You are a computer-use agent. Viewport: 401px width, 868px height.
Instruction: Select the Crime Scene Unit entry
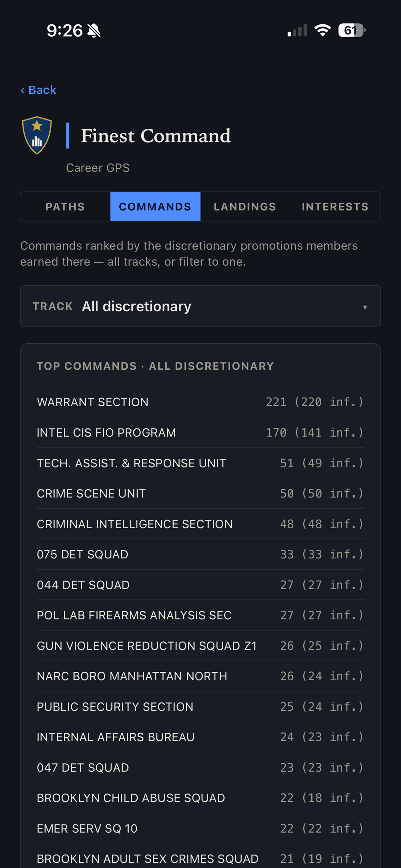[200, 493]
